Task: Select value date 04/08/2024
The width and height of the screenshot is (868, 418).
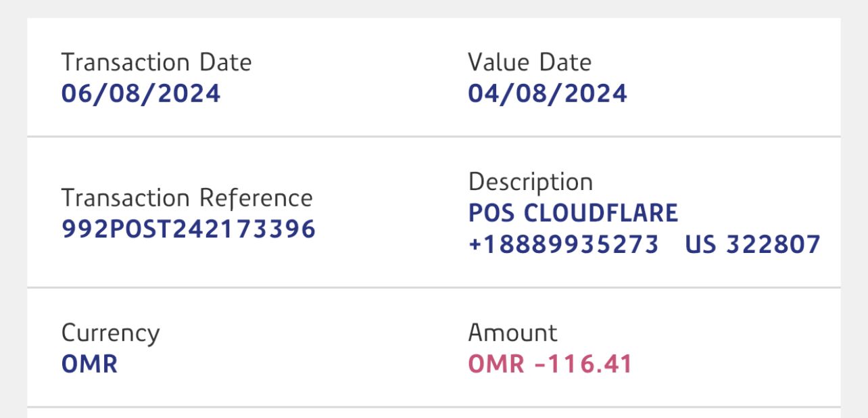Action: pos(547,93)
